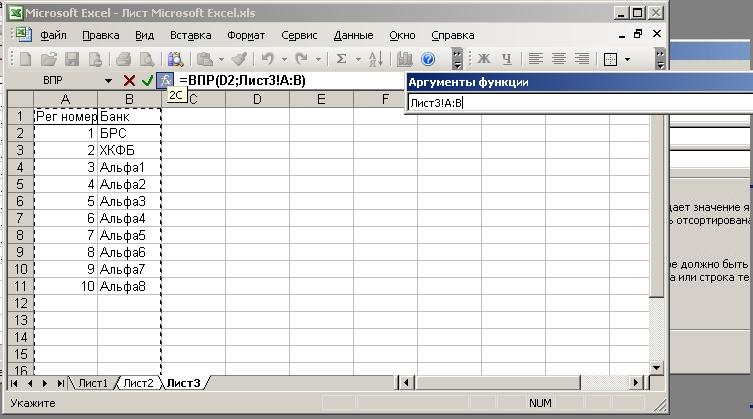The image size is (753, 419).
Task: Click column D header
Action: [256, 99]
